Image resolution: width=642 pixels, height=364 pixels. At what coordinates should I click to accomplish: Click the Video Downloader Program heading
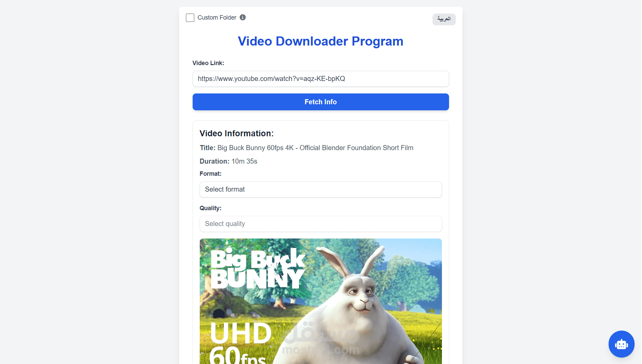click(320, 41)
